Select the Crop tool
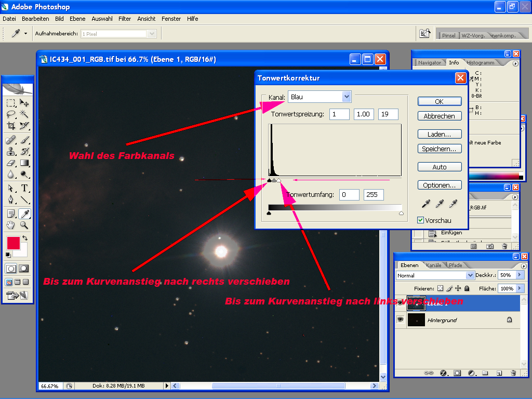This screenshot has height=399, width=532. 11,126
